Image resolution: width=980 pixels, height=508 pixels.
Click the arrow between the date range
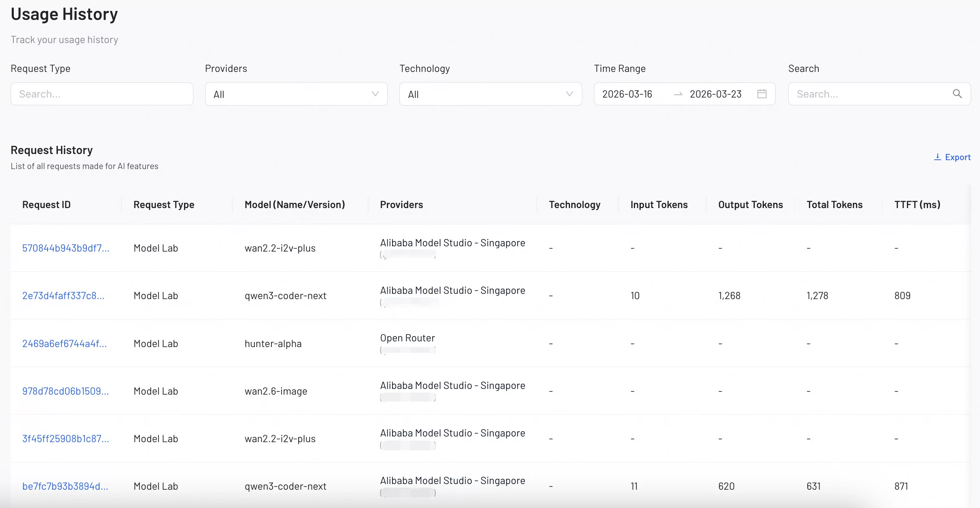[678, 94]
